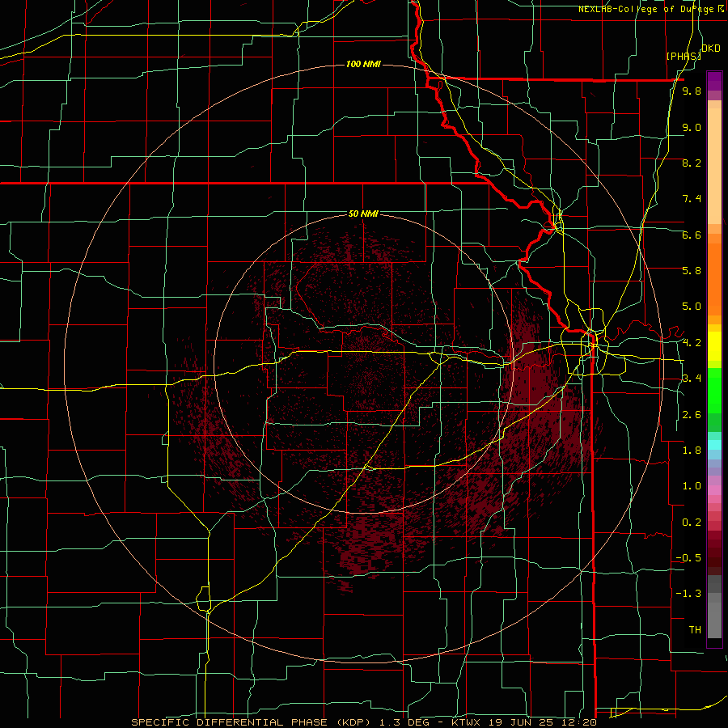
Task: Click the 6.6 scale value
Action: click(x=692, y=235)
